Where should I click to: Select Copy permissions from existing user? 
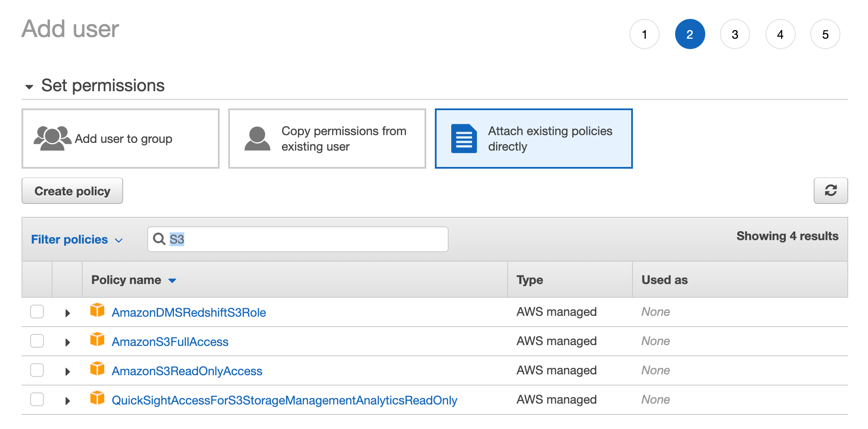(x=327, y=138)
